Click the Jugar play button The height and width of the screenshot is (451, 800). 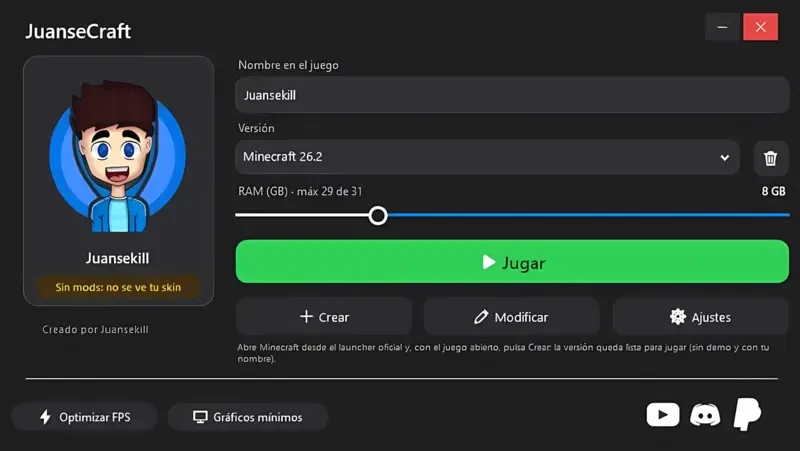point(512,262)
